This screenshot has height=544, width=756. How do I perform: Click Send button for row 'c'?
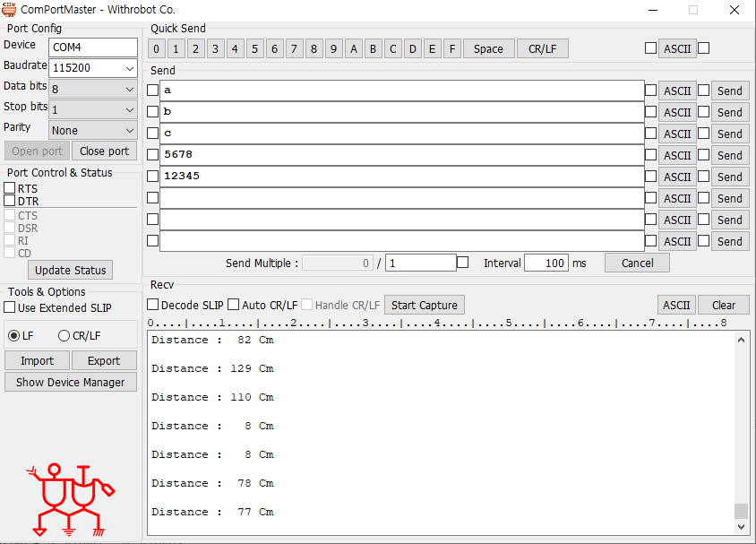729,134
